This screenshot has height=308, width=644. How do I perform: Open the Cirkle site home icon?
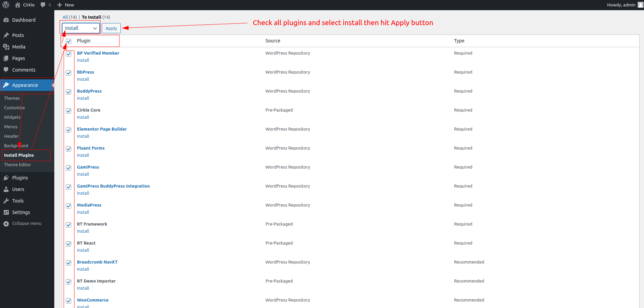coord(18,5)
